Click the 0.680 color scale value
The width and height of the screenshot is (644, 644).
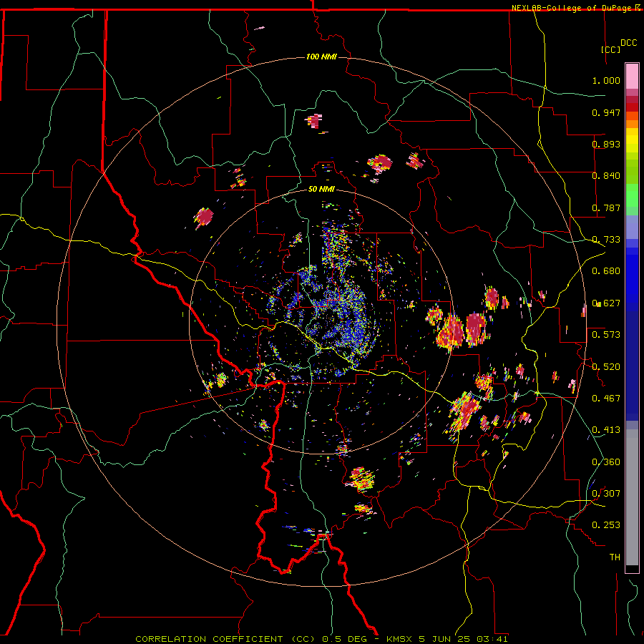click(606, 271)
